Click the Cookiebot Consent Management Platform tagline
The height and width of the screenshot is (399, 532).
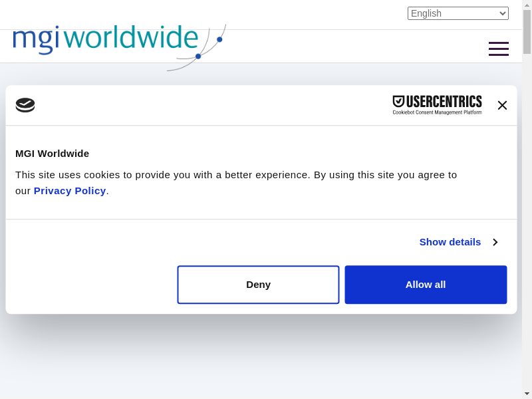pyautogui.click(x=437, y=112)
